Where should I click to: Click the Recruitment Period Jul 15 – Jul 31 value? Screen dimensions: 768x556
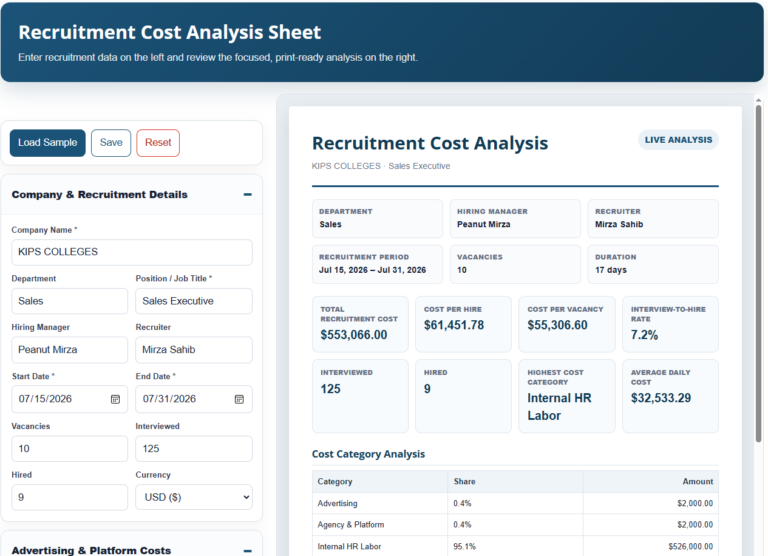click(x=373, y=270)
